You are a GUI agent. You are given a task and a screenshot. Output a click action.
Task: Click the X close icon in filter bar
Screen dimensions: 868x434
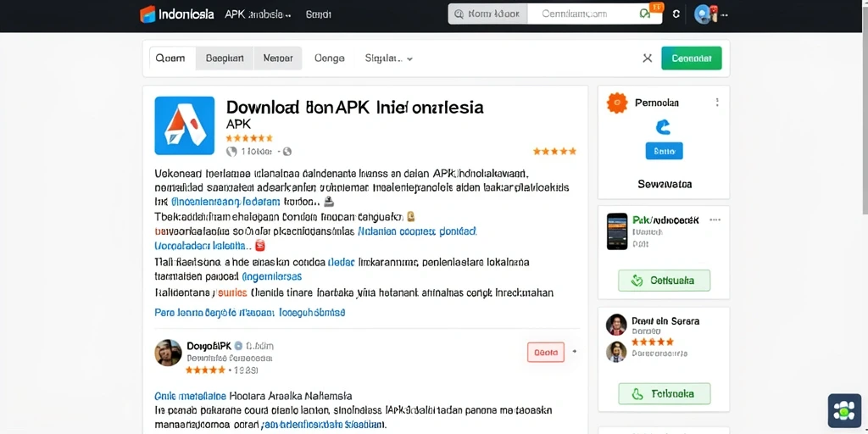coord(647,58)
